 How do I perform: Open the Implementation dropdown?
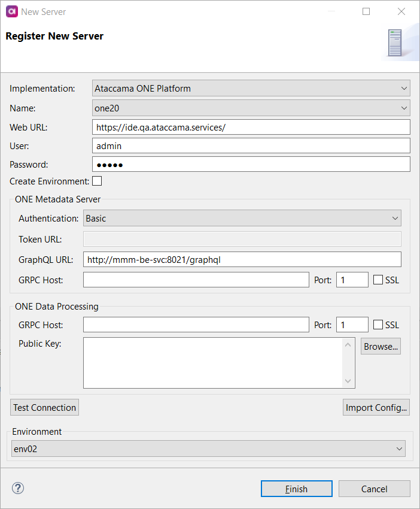(x=403, y=88)
